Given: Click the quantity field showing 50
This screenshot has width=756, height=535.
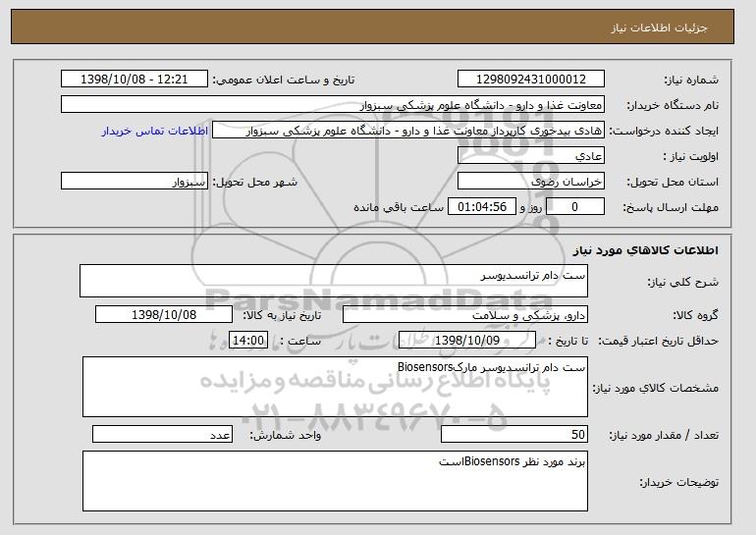Looking at the screenshot, I should pyautogui.click(x=514, y=434).
